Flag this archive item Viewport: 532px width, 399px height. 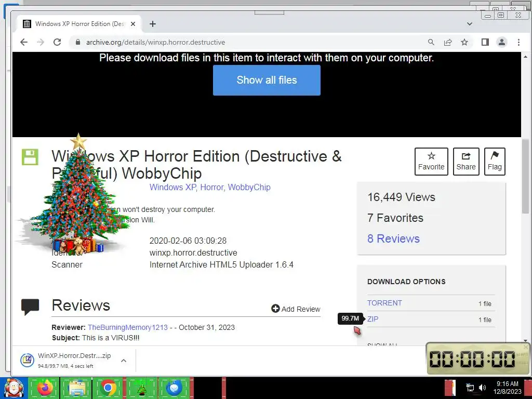point(495,162)
